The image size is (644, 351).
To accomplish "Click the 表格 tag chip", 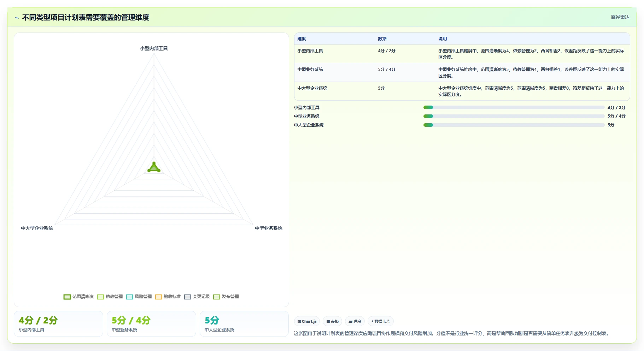I will (332, 321).
